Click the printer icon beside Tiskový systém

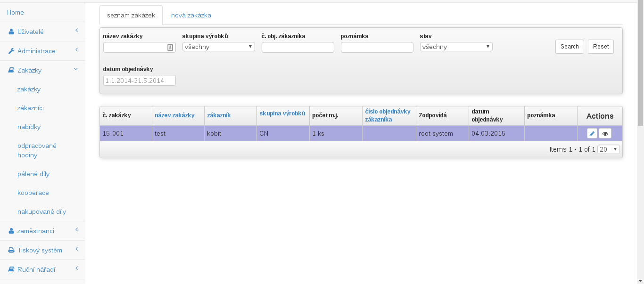tap(11, 251)
